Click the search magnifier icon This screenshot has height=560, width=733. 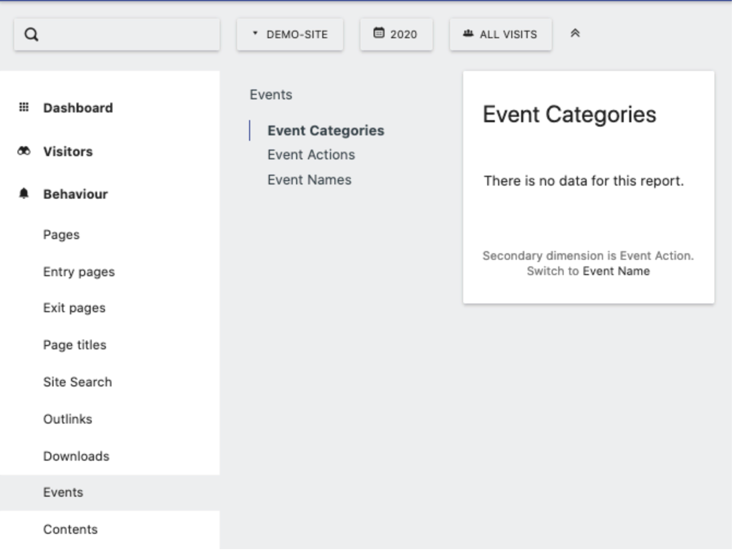[x=32, y=34]
